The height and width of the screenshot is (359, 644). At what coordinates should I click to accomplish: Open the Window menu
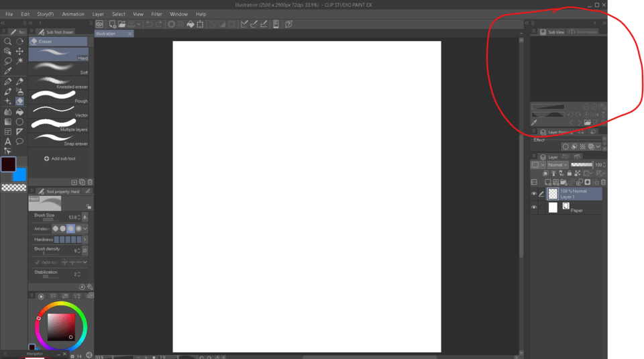(x=178, y=14)
